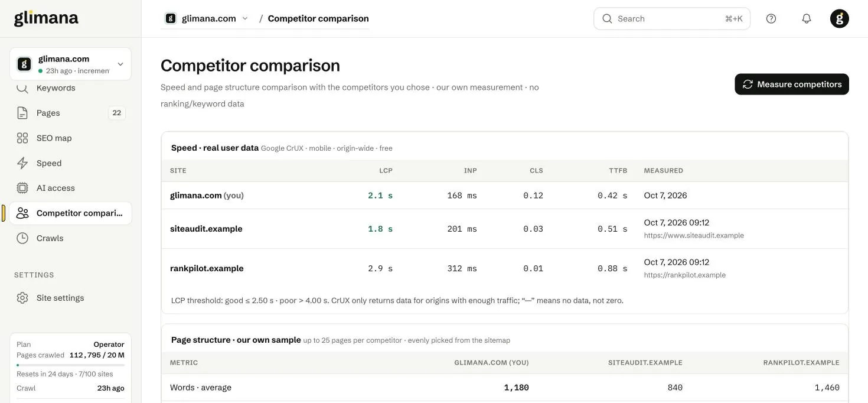The image size is (868, 403).
Task: Click the 312 ms INP value
Action: [462, 268]
